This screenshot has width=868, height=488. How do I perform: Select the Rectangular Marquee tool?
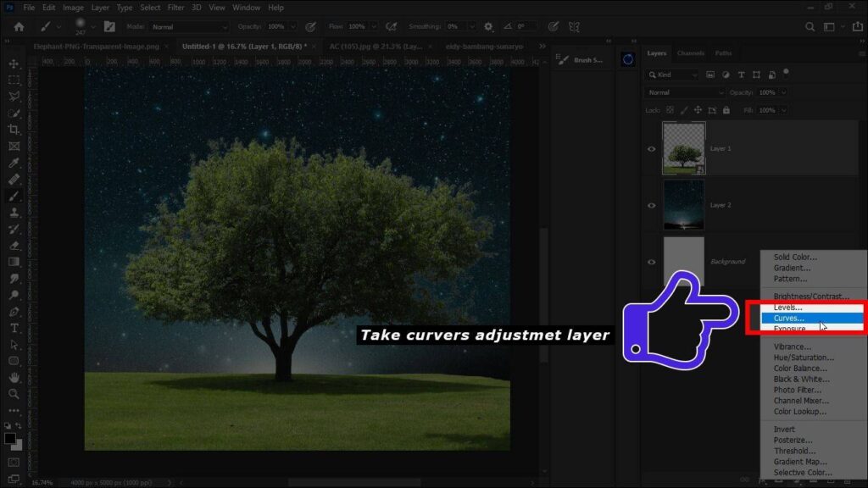[14, 80]
